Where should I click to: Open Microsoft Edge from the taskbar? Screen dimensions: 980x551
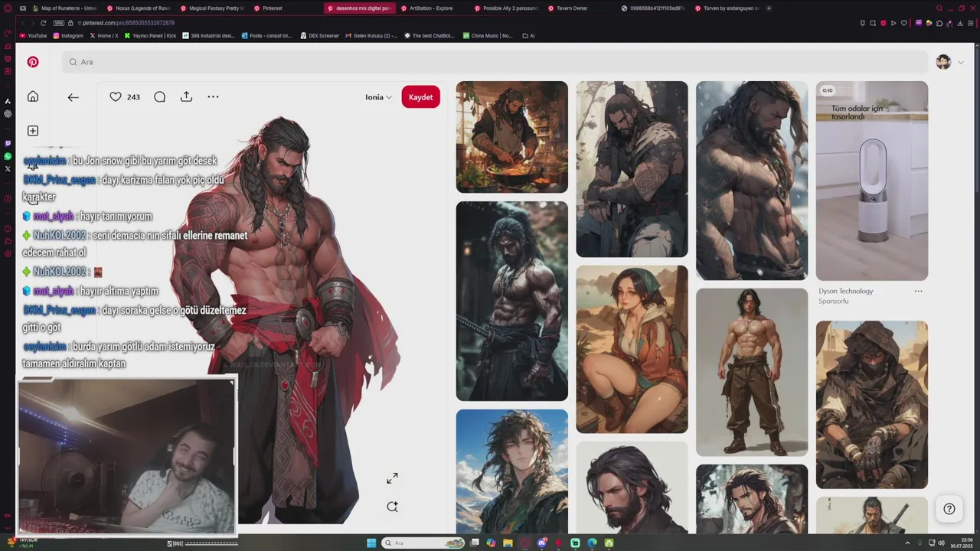pyautogui.click(x=592, y=543)
